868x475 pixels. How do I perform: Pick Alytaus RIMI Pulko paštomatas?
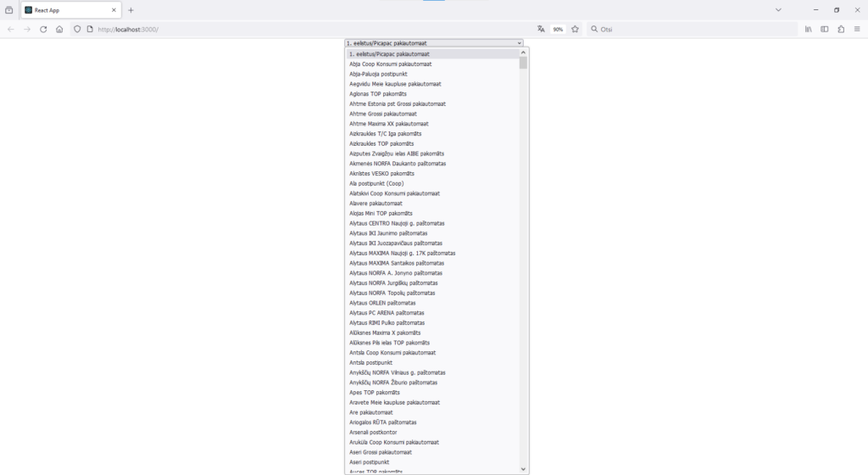[432, 323]
